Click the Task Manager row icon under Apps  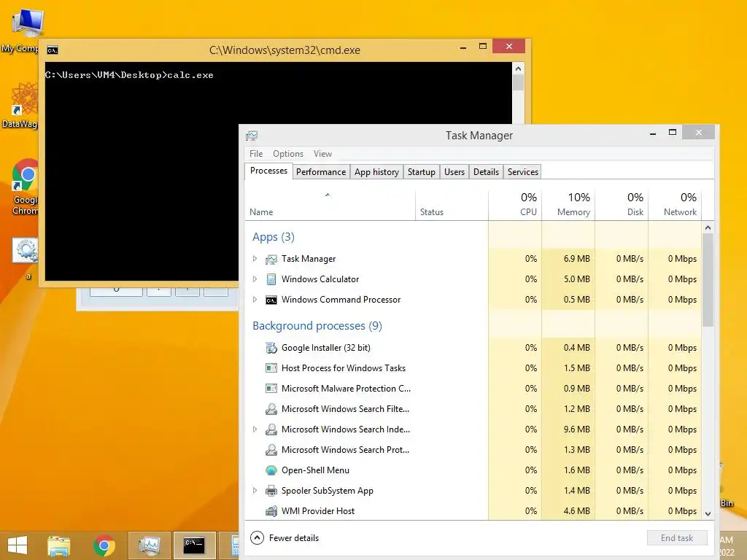pyautogui.click(x=271, y=259)
